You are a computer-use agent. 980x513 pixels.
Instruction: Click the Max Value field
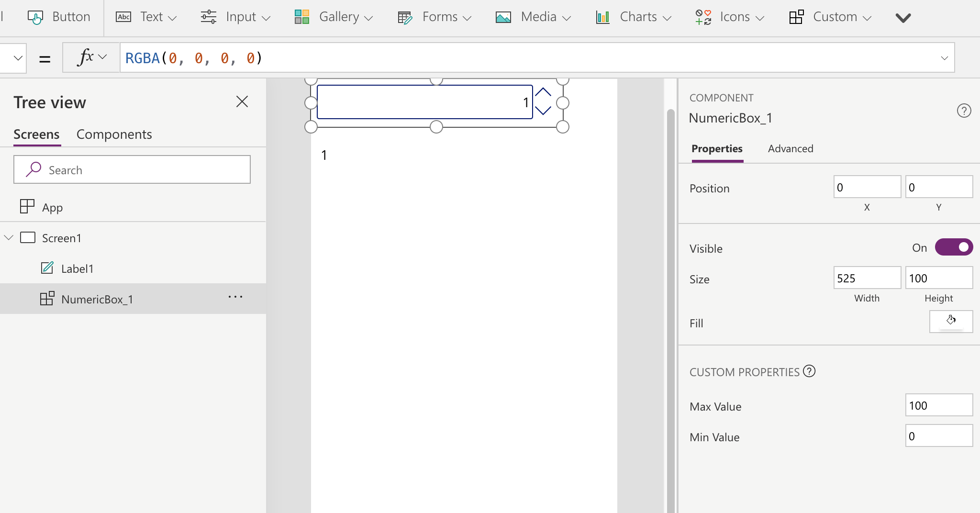pos(939,405)
